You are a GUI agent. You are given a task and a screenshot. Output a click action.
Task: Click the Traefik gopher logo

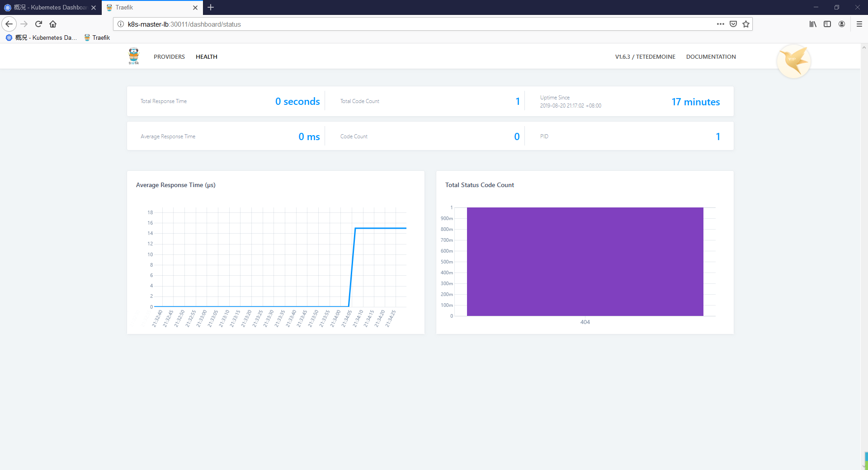click(134, 56)
